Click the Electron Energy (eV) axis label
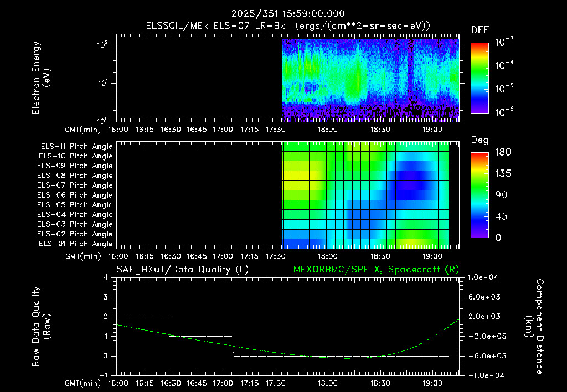567x392 pixels. 42,78
